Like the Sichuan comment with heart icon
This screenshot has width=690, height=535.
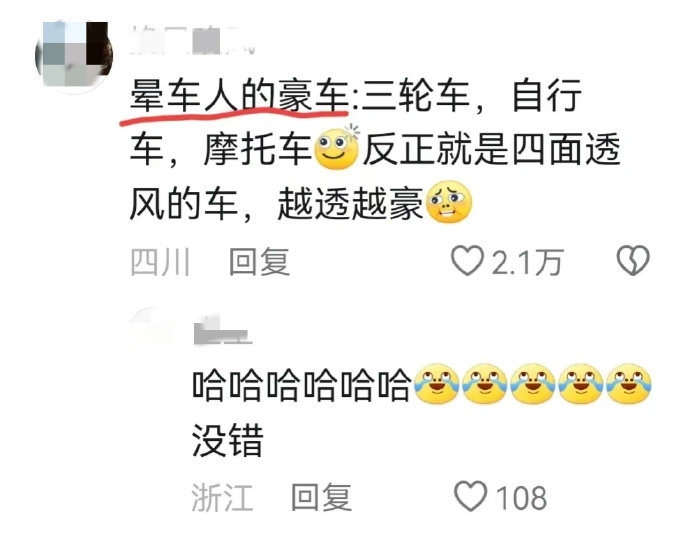pos(467,261)
